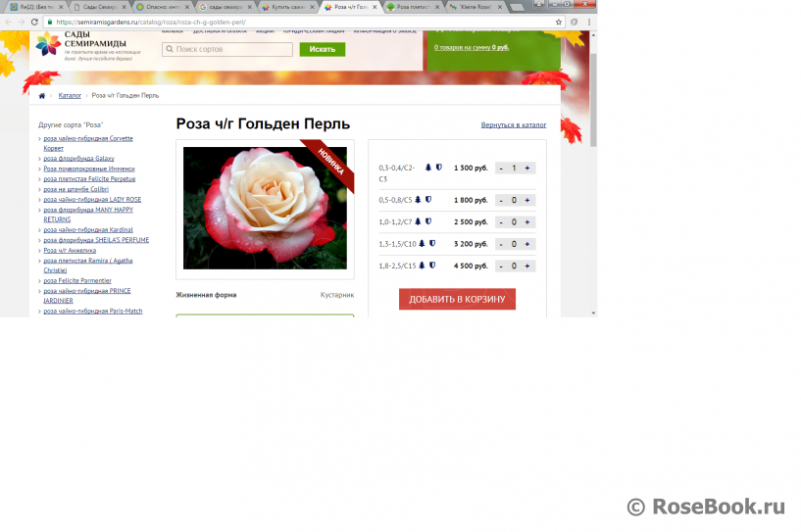Click the extension icon next to the bookmark star
This screenshot has height=532, width=801.
pos(575,22)
